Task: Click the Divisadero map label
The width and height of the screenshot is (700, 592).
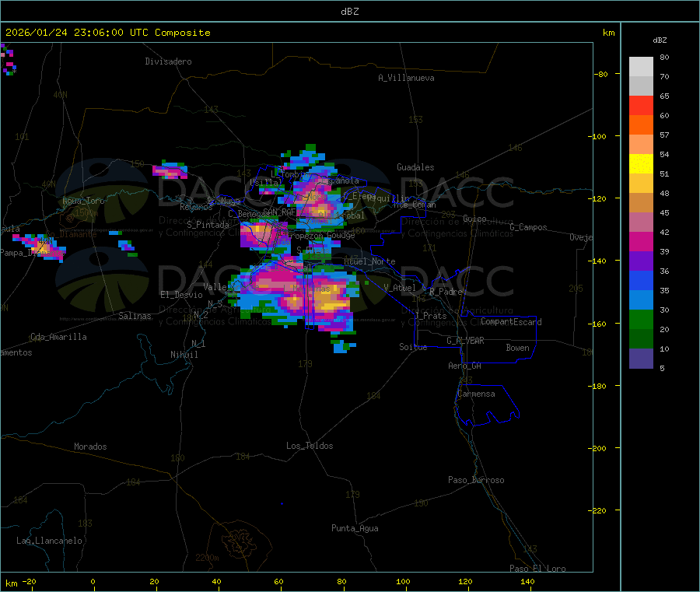Action: click(x=168, y=61)
